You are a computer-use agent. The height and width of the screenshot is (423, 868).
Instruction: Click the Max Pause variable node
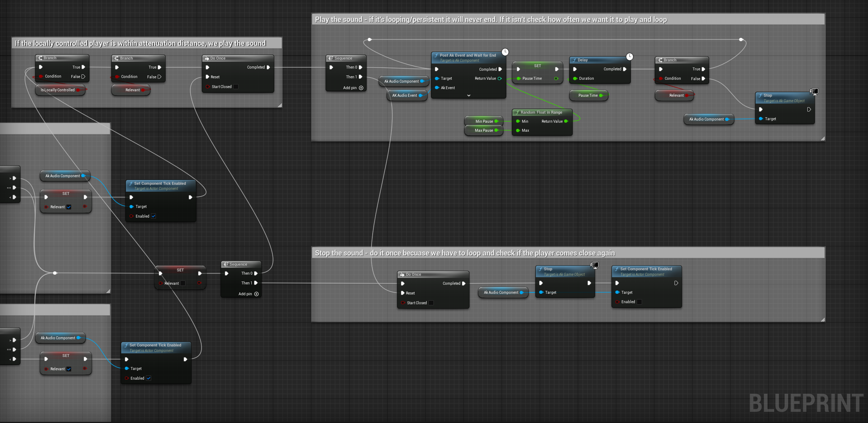click(484, 130)
